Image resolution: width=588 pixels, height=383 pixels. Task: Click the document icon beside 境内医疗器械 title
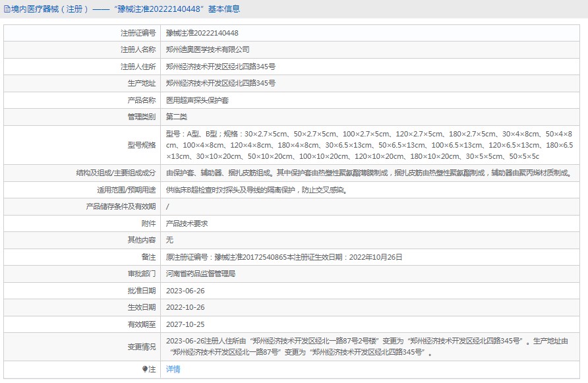click(7, 9)
